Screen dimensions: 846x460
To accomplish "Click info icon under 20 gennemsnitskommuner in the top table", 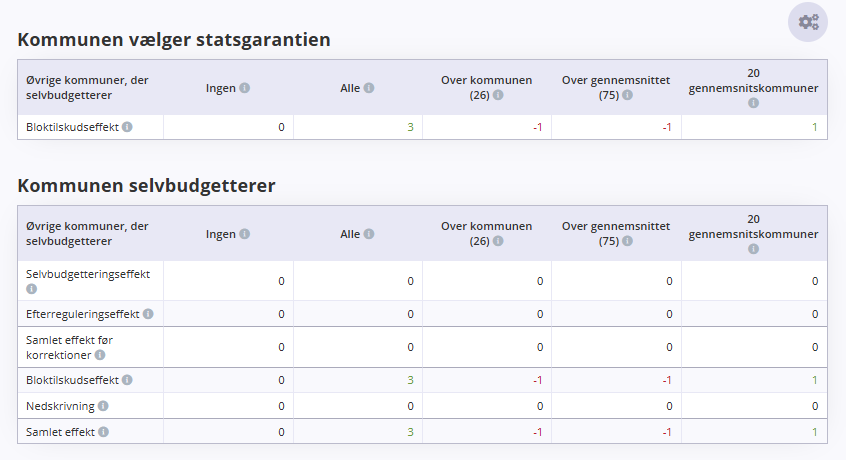I will click(x=753, y=102).
